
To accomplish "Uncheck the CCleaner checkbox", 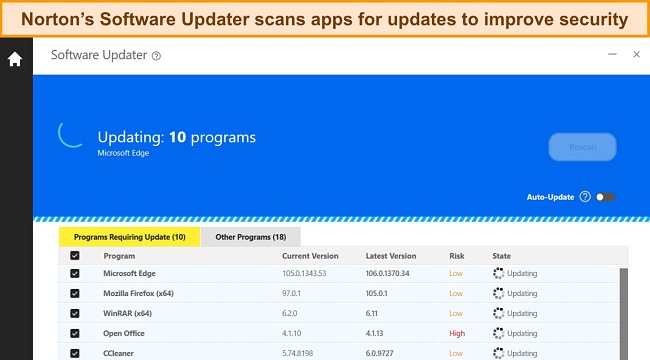I will click(x=75, y=353).
